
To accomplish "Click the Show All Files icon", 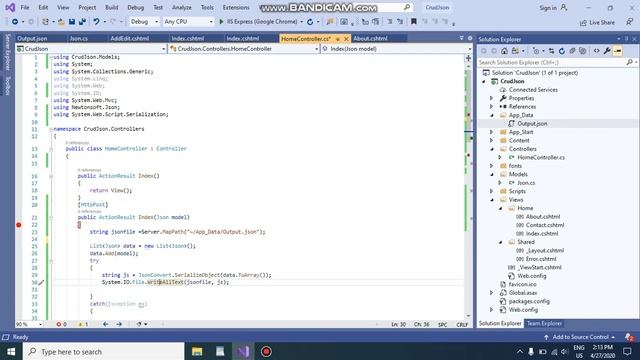I will tap(582, 51).
